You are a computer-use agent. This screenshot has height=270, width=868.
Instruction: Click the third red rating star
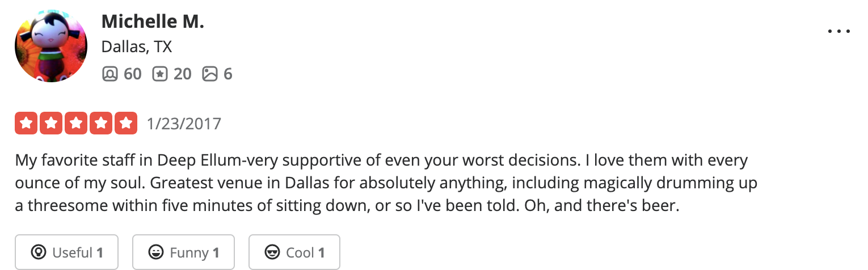pyautogui.click(x=76, y=123)
